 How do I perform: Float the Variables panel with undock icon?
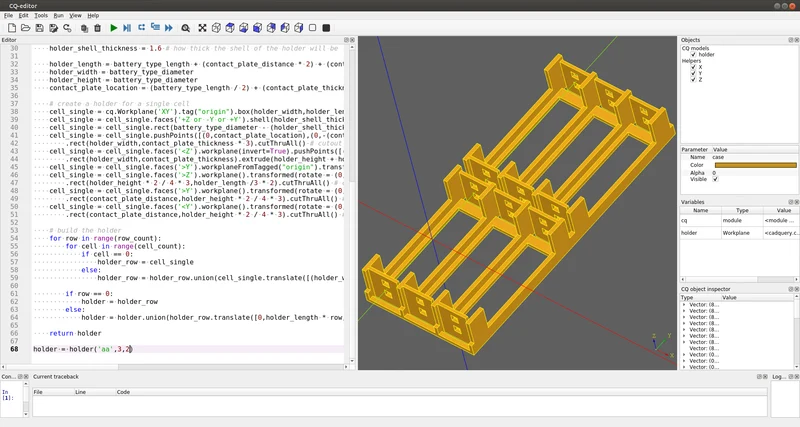coord(791,202)
